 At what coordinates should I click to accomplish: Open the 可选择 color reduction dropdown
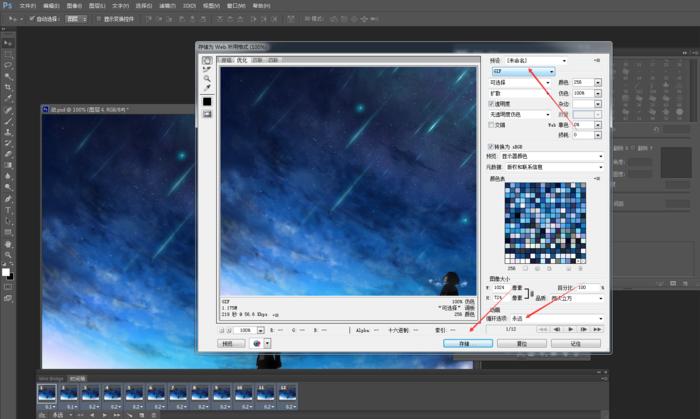520,83
